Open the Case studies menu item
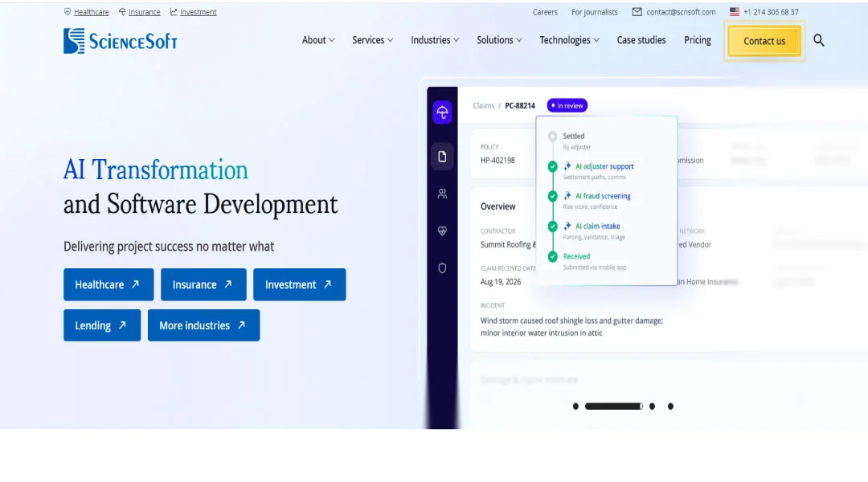 pos(641,40)
